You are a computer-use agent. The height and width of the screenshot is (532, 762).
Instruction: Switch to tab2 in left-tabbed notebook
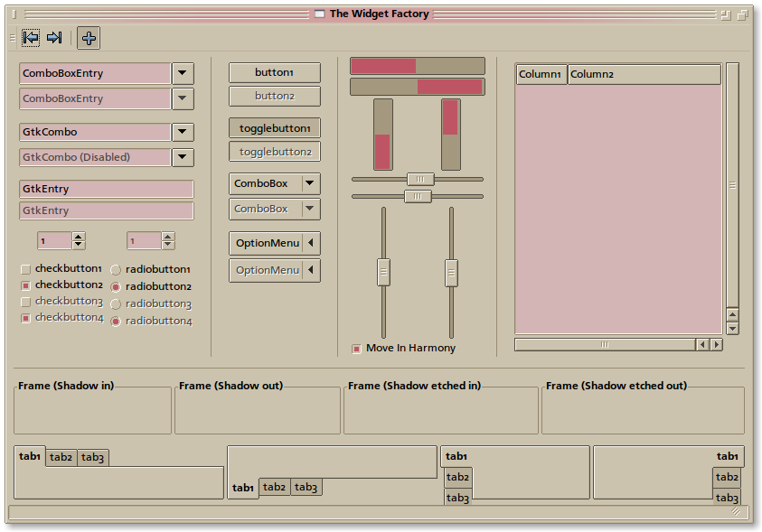[457, 477]
